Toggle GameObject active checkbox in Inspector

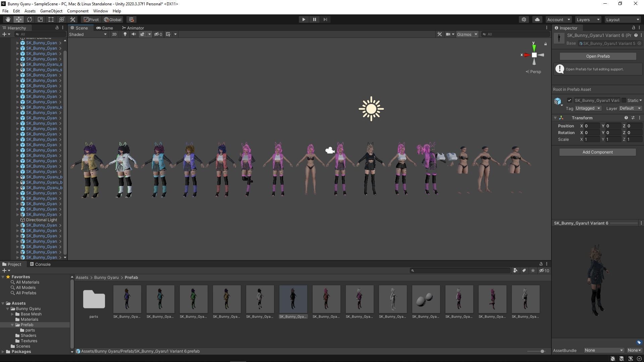coord(570,100)
